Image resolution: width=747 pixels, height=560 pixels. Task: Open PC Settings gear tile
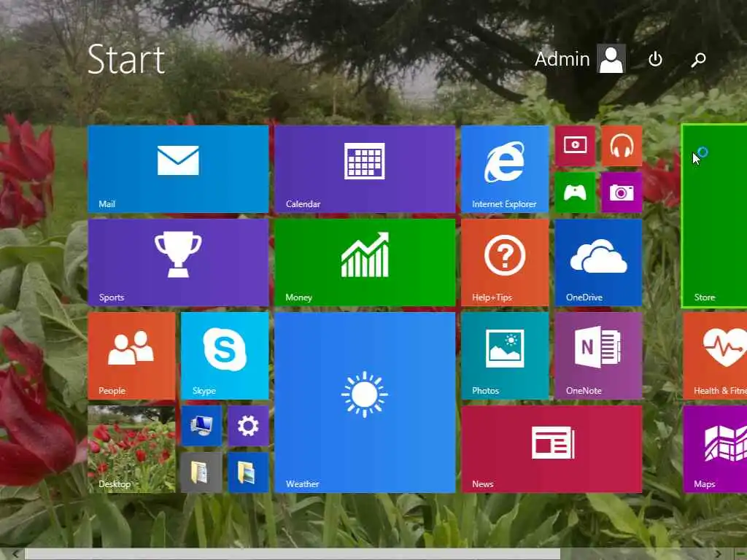tap(248, 426)
